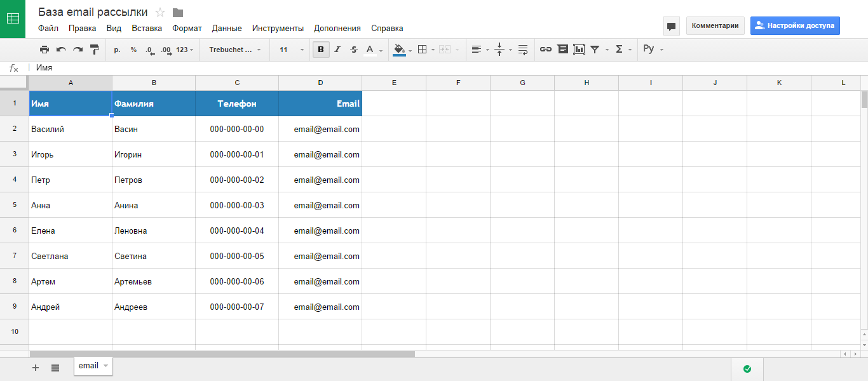Insert a comment using the comment icon
The image size is (868, 381).
pos(562,49)
